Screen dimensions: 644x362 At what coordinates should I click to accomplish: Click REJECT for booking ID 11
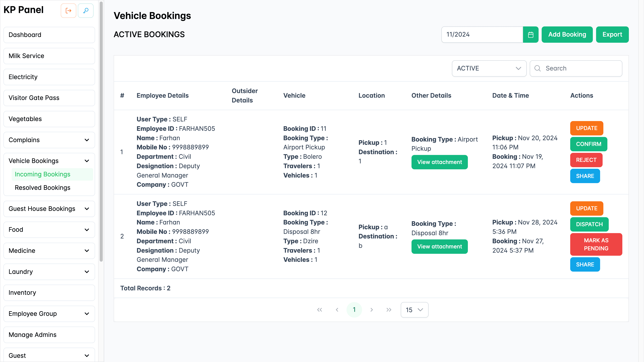click(x=586, y=160)
